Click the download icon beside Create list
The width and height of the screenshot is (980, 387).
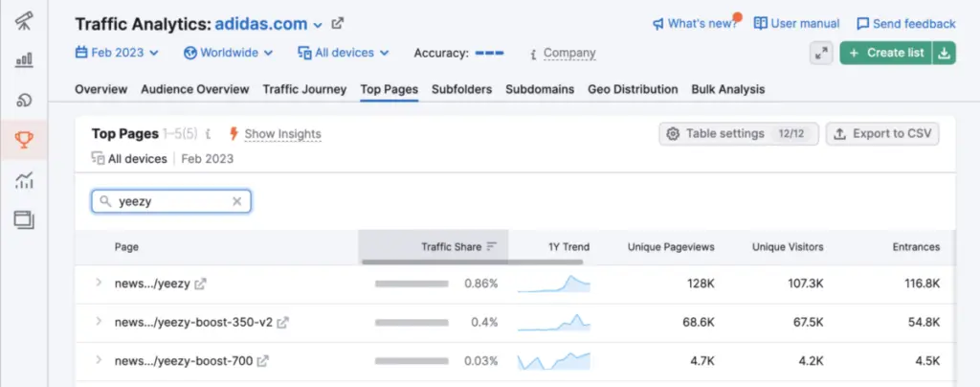(944, 54)
